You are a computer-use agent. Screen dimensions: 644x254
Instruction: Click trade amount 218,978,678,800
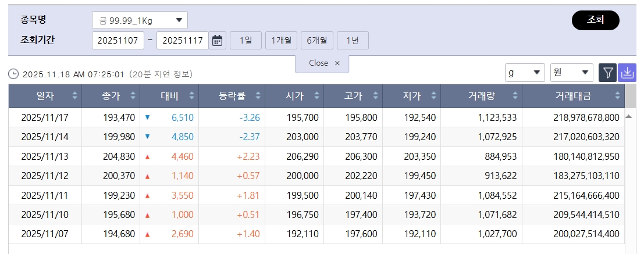[x=586, y=118]
